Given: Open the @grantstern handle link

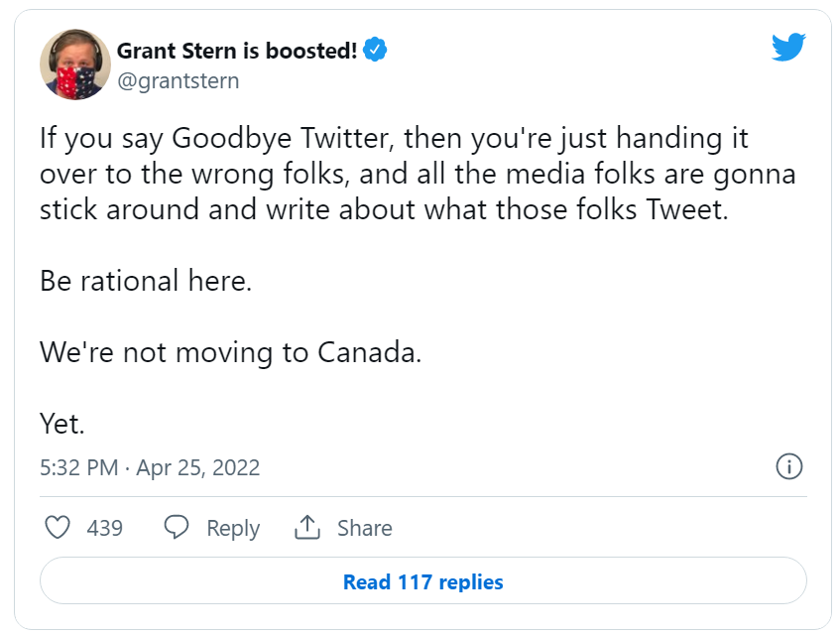Looking at the screenshot, I should tap(178, 81).
